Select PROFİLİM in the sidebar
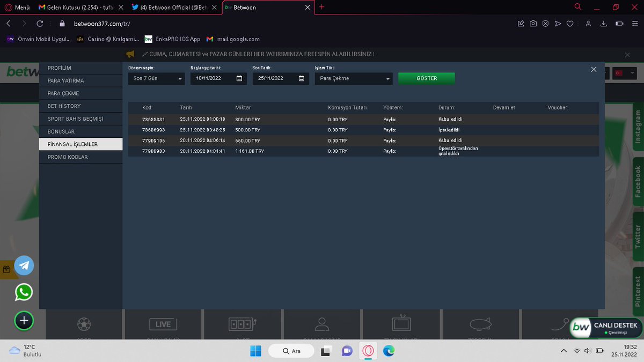The image size is (644, 362). [x=80, y=68]
